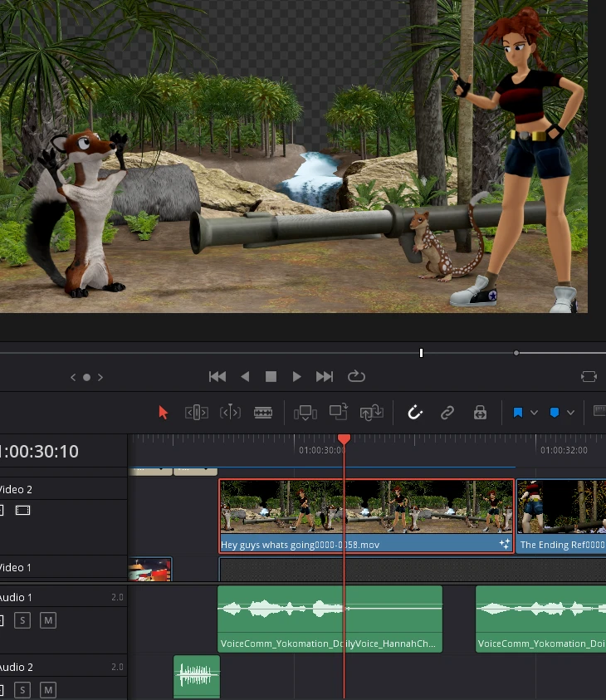Image resolution: width=606 pixels, height=700 pixels.
Task: Click the match frame icon at viewer right
Action: coord(589,377)
